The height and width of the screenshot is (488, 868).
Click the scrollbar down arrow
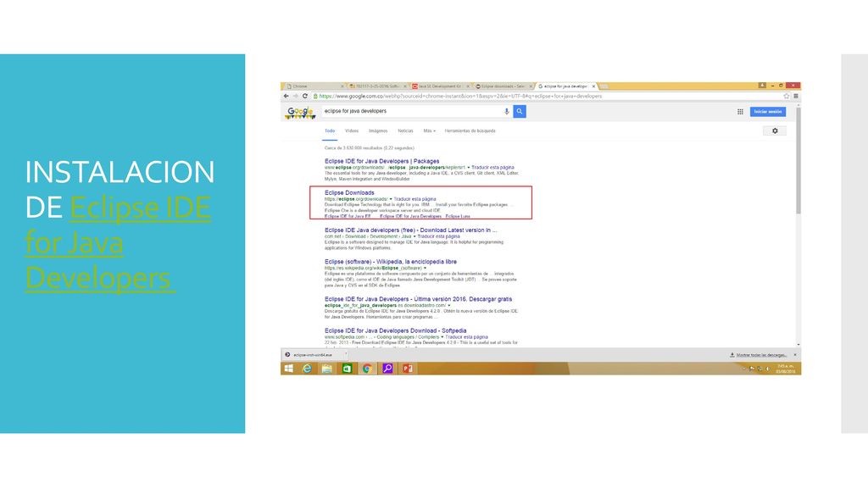coord(798,345)
